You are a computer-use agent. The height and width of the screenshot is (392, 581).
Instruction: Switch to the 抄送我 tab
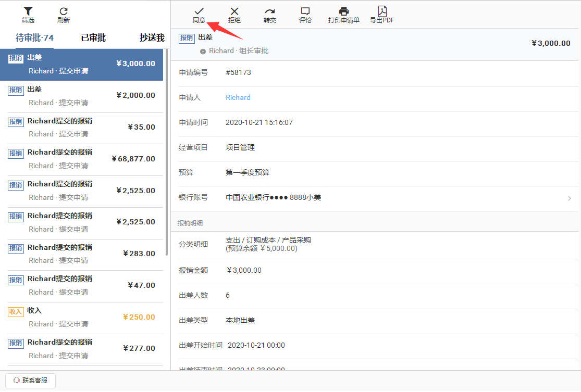pos(152,38)
